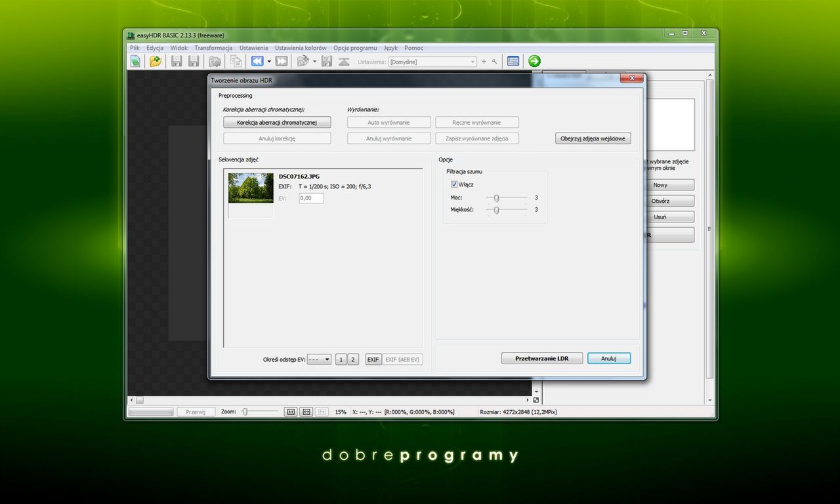Open the dropdown arrow beside load settings

pos(314,61)
